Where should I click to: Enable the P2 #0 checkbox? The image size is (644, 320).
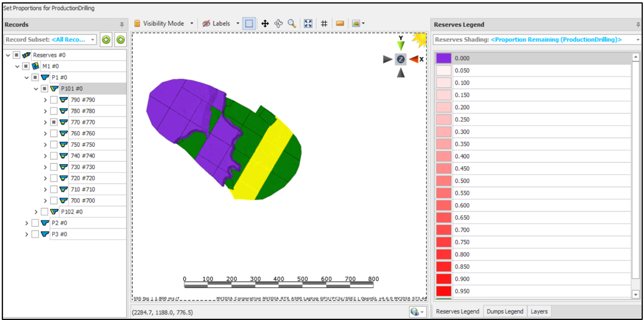(35, 223)
